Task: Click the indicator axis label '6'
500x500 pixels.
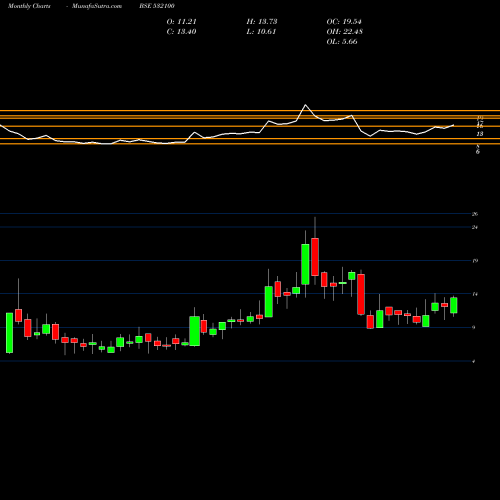Action: pos(478,152)
